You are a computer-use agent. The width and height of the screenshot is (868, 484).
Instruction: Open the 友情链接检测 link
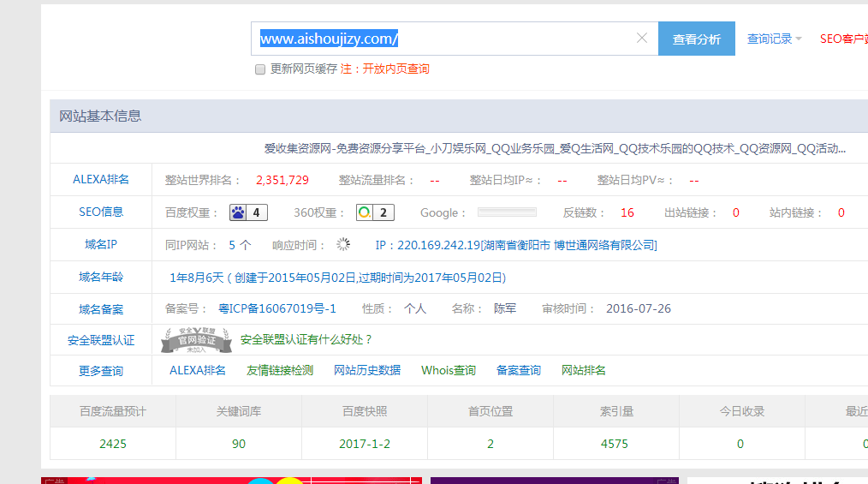tap(280, 370)
